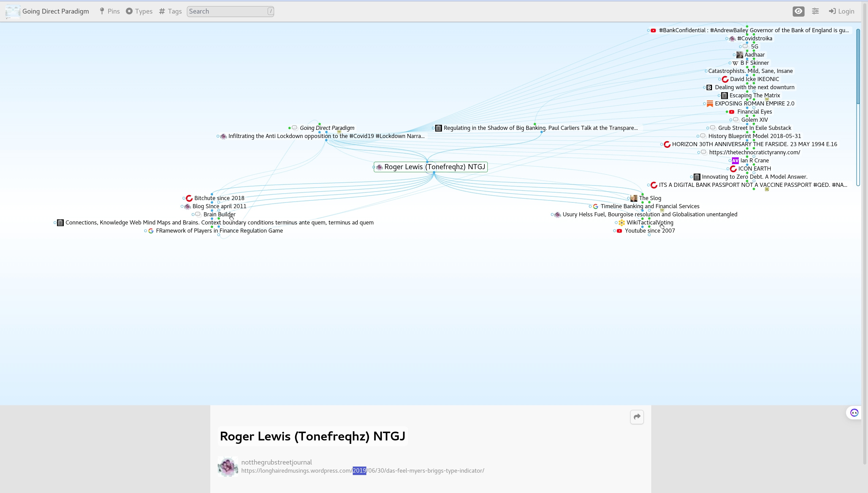Open the Going Direct Paradigm parent thought
Screen dimensions: 868x493
(x=327, y=128)
